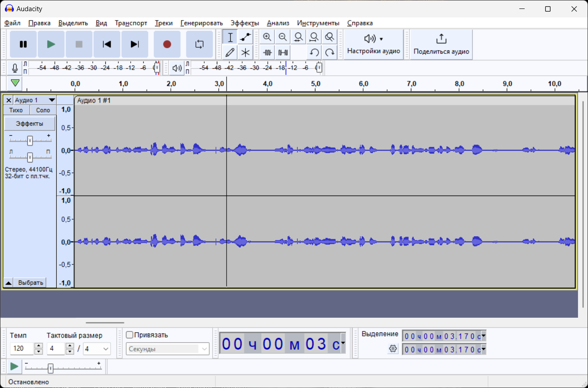
Task: Select the Draw pencil tool
Action: click(230, 52)
